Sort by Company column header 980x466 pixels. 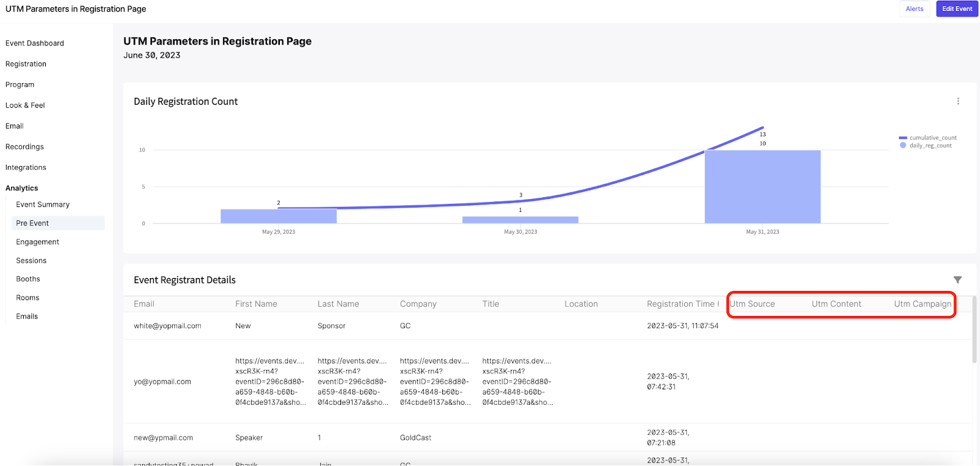tap(418, 304)
